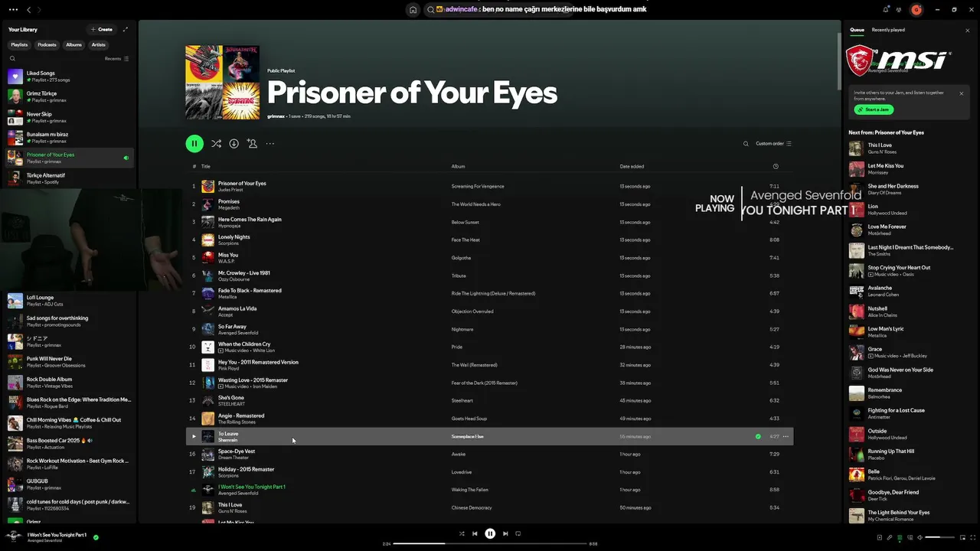Open Let Me Kiss You in queue
980x551 pixels.
[907, 168]
